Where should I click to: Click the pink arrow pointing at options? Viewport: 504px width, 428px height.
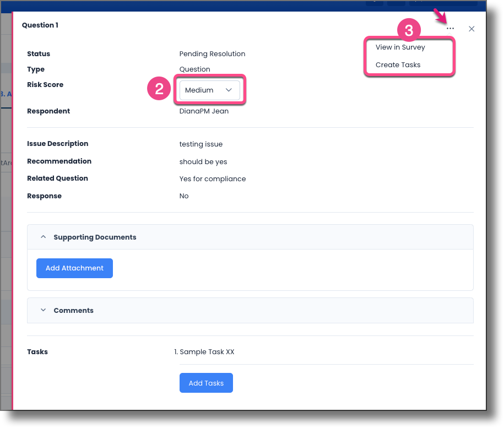[442, 16]
